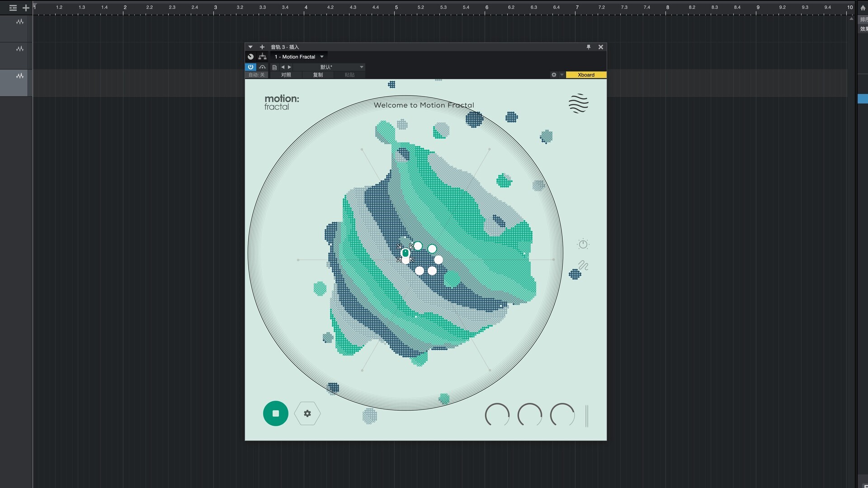Click the vertical level meter at bottom right
The width and height of the screenshot is (868, 488).
(587, 416)
